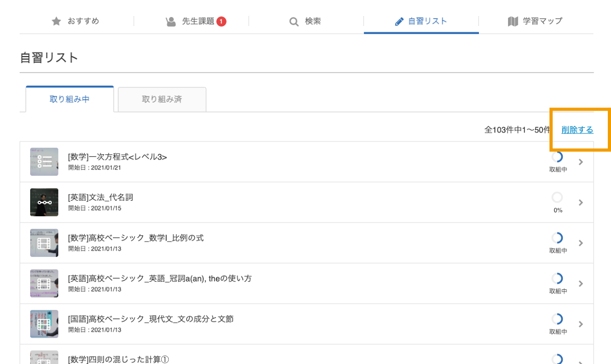Open 英語_冠詞a(an), theの使い方 title
611x364 pixels.
(160, 278)
